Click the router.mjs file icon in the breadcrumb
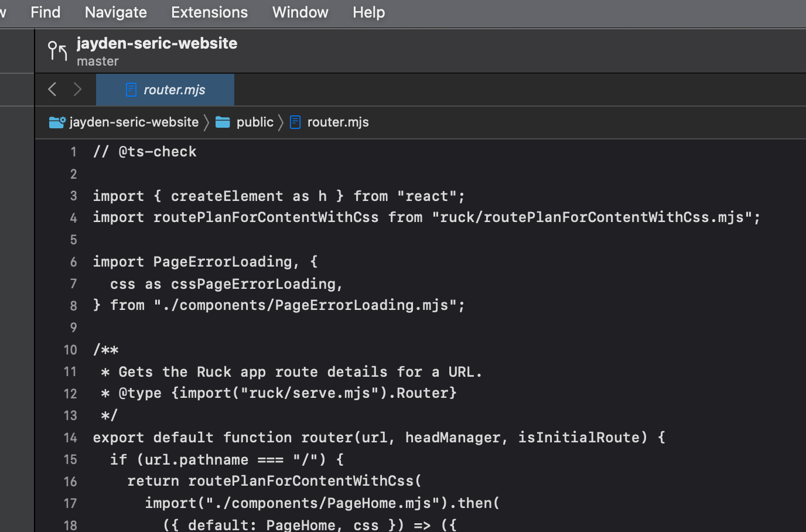This screenshot has width=806, height=532. (x=295, y=122)
